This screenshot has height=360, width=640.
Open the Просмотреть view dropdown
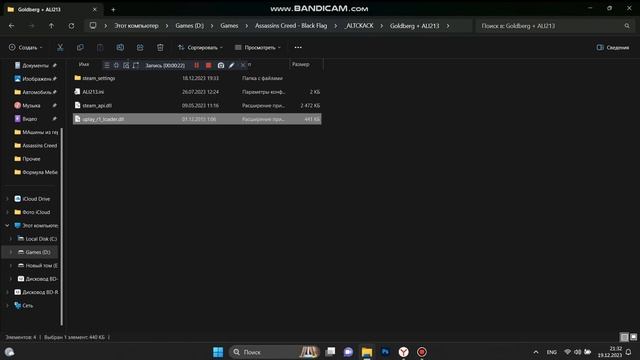(x=258, y=47)
